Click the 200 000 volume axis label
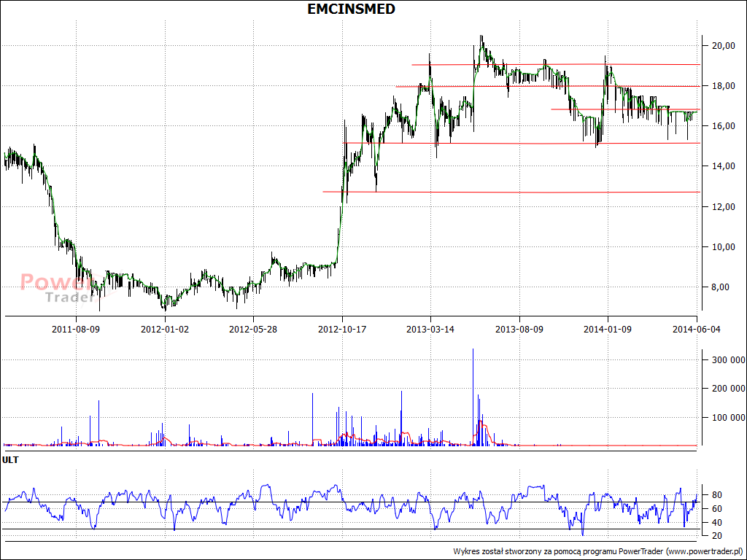The height and width of the screenshot is (560, 747). coord(729,389)
